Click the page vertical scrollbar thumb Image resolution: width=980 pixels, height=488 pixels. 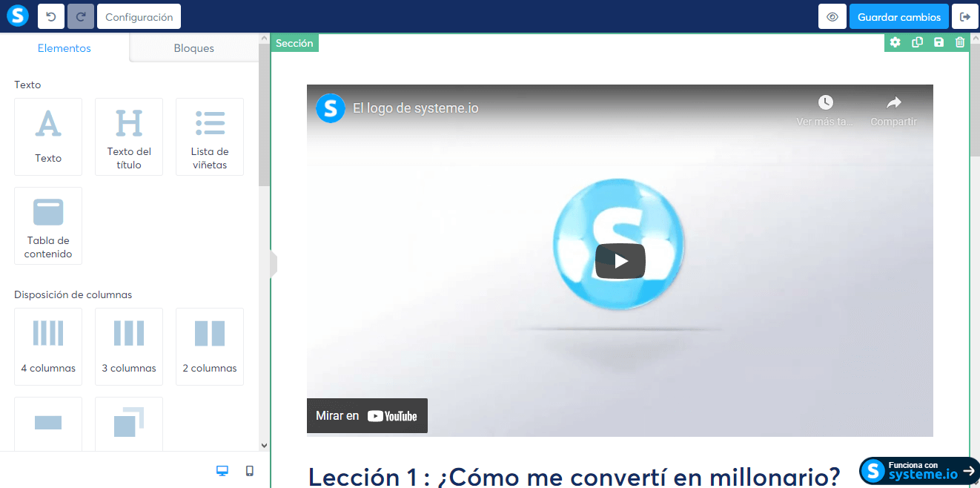(x=975, y=100)
